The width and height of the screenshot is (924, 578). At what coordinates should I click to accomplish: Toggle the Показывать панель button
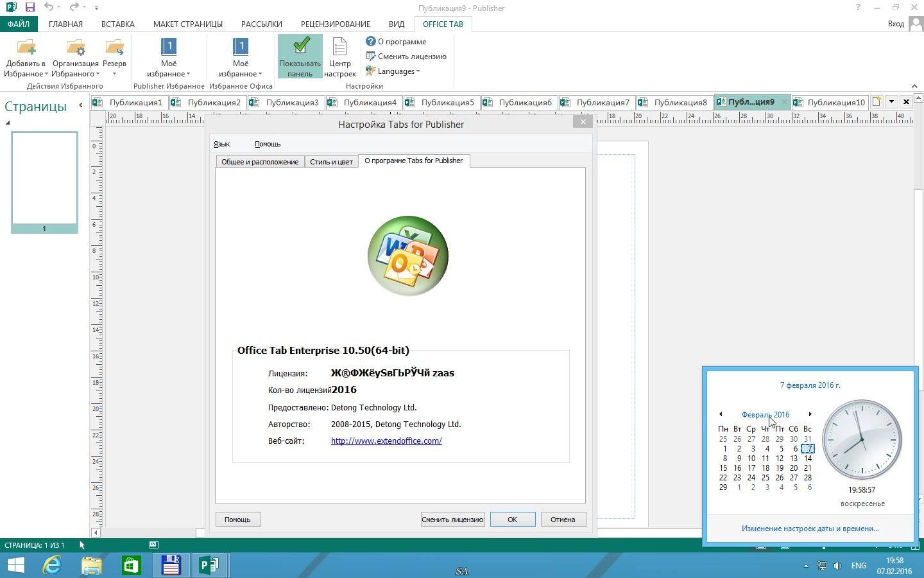point(300,57)
